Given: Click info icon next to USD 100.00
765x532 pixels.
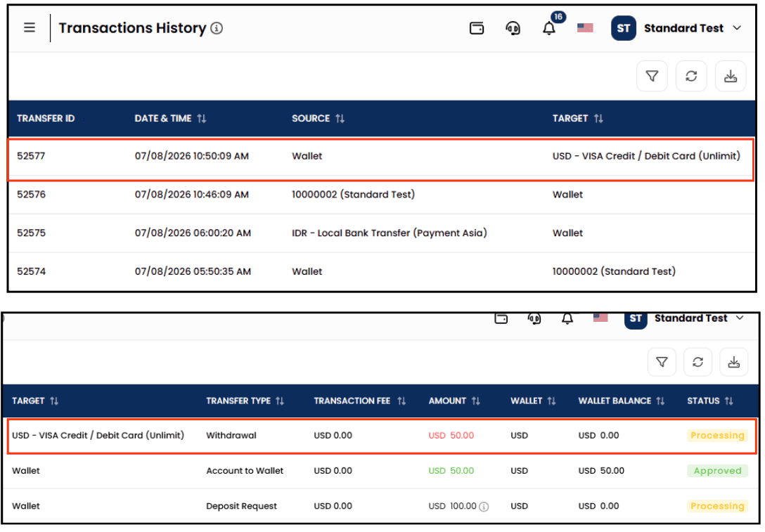Looking at the screenshot, I should (484, 507).
